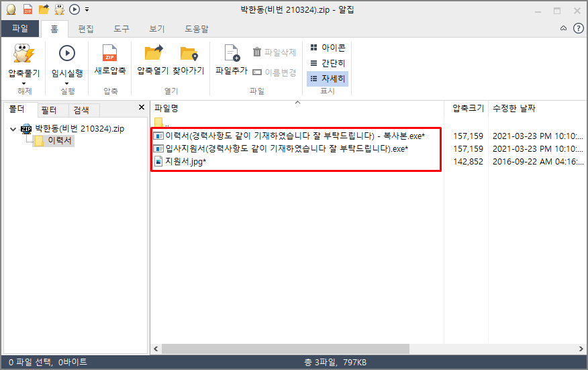Click the 파일추가 add file icon
Screen dimensions: 588x370
pyautogui.click(x=232, y=53)
